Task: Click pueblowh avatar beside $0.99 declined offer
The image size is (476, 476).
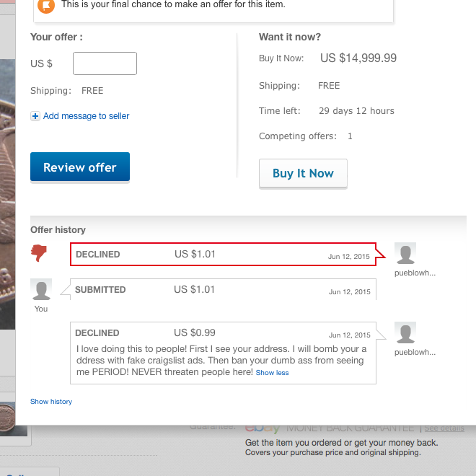Action: 405,332
